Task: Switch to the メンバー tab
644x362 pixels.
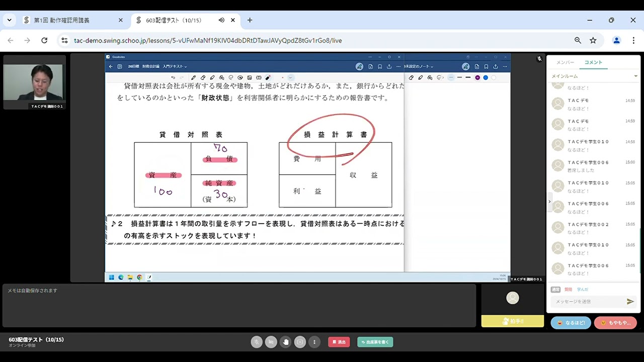Action: [566, 62]
